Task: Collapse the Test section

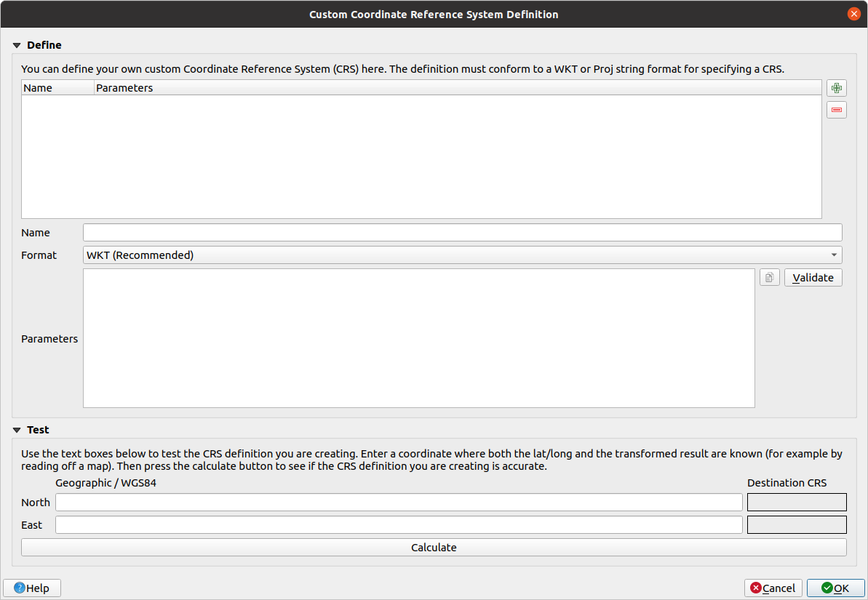Action: point(17,430)
